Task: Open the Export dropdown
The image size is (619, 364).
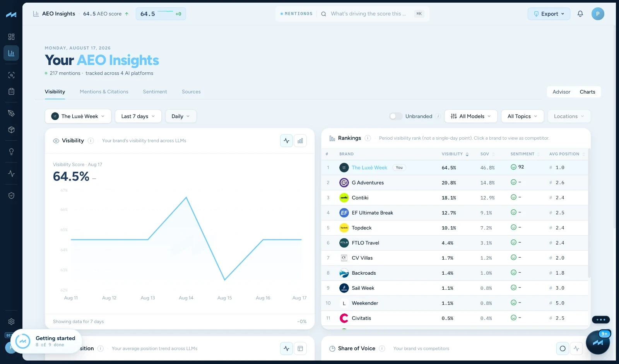Action: coord(549,14)
